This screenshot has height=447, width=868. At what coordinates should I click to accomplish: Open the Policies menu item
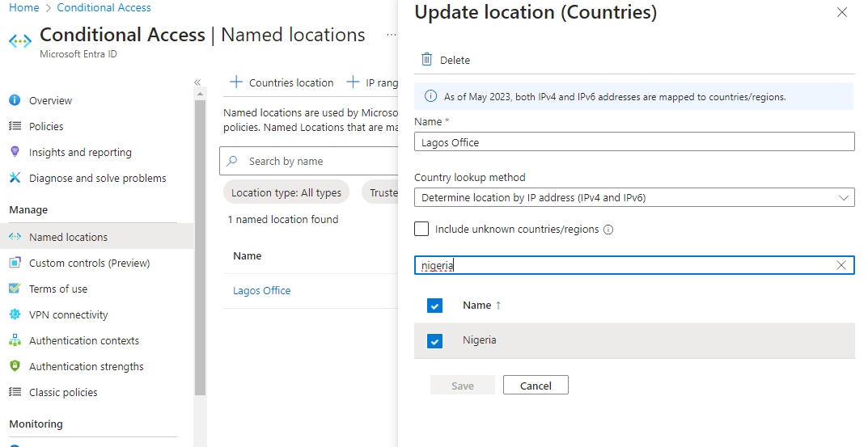(x=46, y=126)
